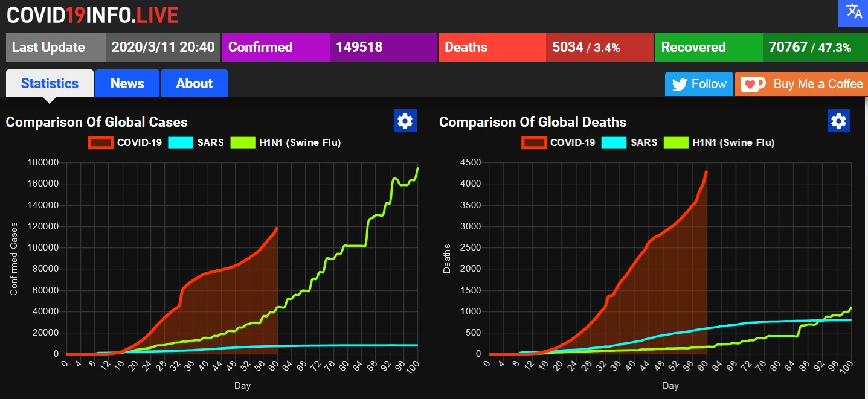Toggle SARS series in Global Cases legend
This screenshot has height=399, width=868.
click(x=196, y=143)
